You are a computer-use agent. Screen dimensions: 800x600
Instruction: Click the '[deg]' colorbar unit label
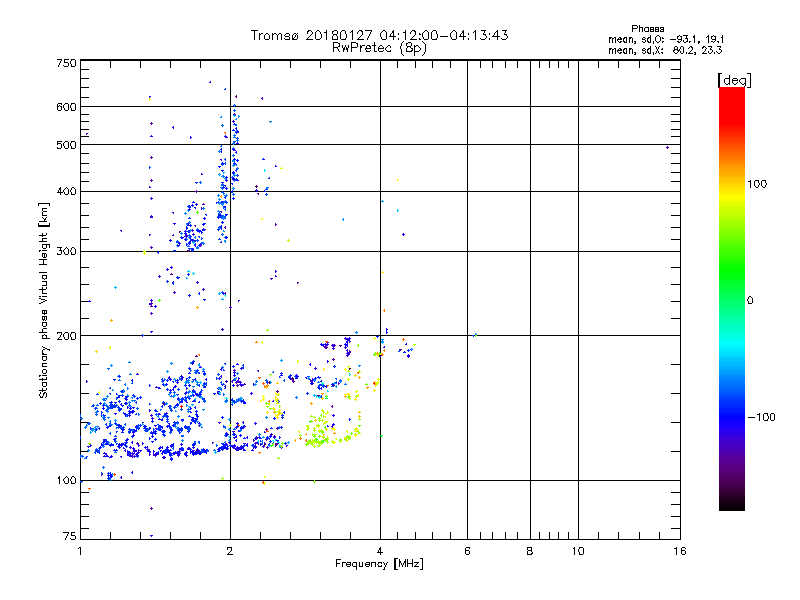tap(734, 80)
